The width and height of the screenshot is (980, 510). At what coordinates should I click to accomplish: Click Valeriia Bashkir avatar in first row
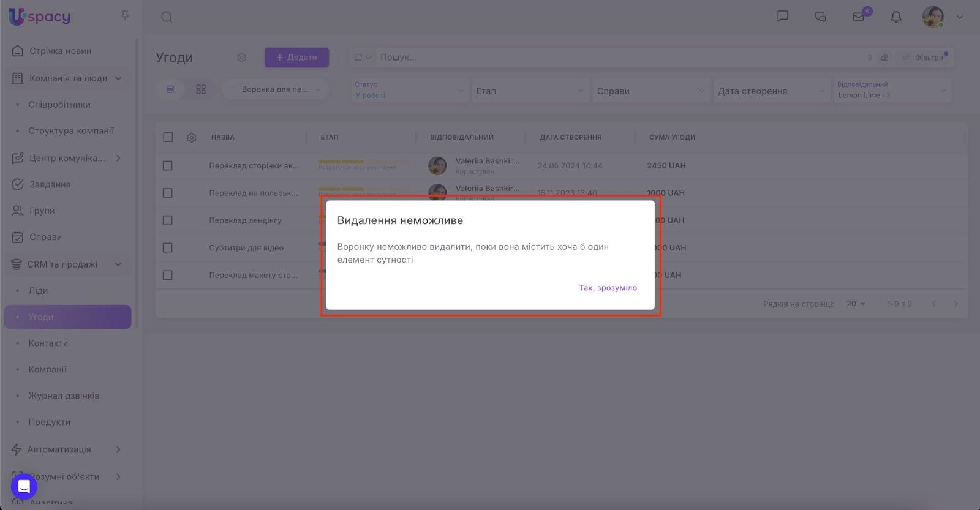437,165
